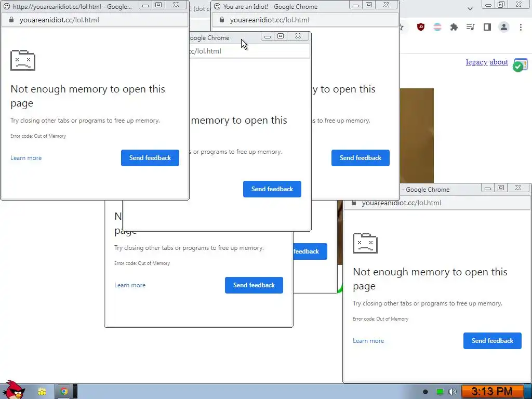532x399 pixels.
Task: Click smiley favicon of "You are an Idiot!" window
Action: coord(217,6)
